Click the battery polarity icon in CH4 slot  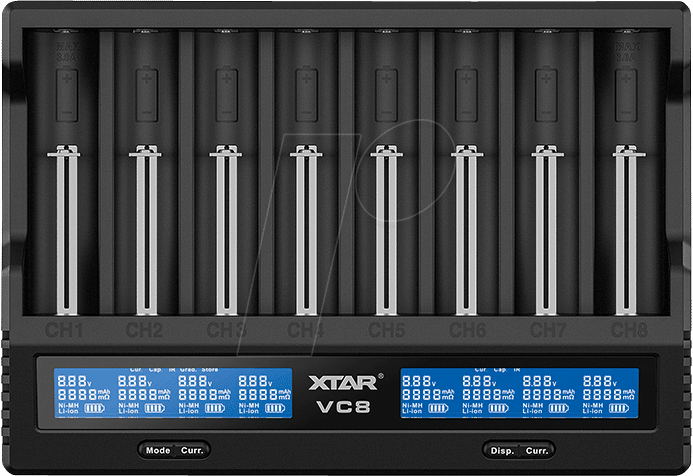pyautogui.click(x=306, y=94)
